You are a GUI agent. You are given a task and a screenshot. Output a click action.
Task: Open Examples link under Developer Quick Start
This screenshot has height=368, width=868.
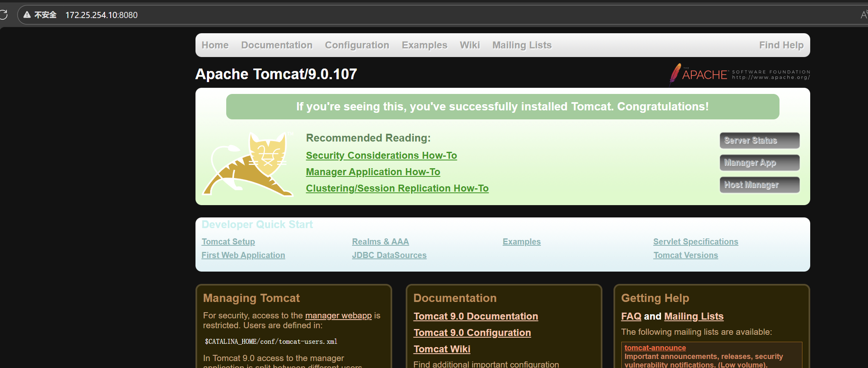tap(522, 242)
